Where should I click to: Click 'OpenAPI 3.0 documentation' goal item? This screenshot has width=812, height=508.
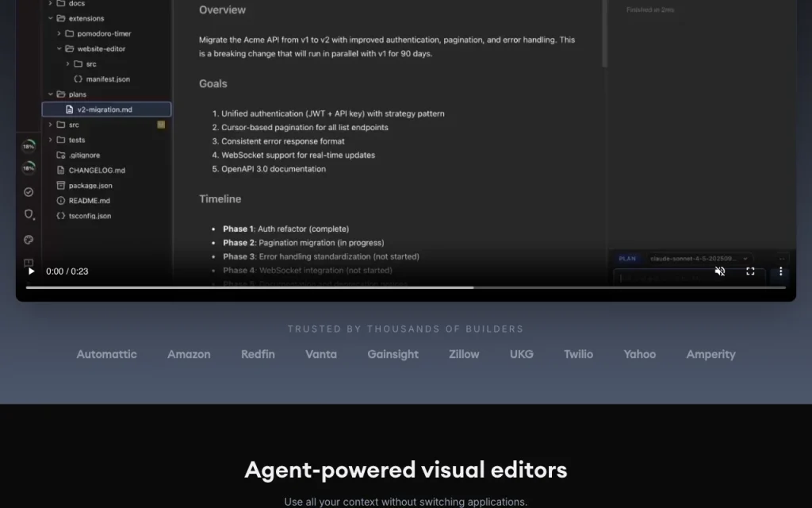(x=274, y=169)
